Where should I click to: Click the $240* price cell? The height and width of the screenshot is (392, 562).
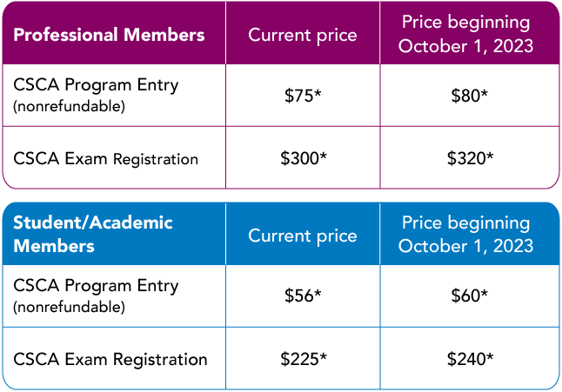[x=470, y=358]
